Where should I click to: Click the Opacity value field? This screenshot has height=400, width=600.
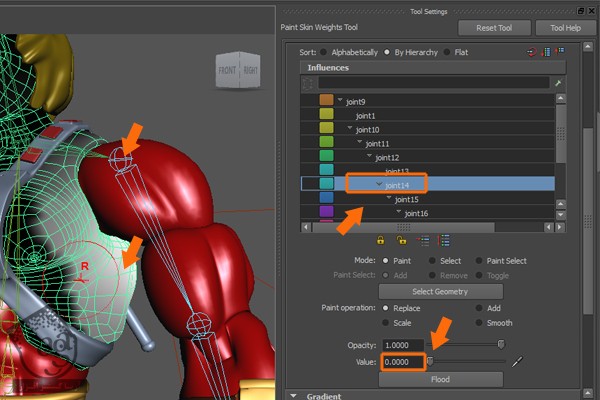click(x=403, y=345)
